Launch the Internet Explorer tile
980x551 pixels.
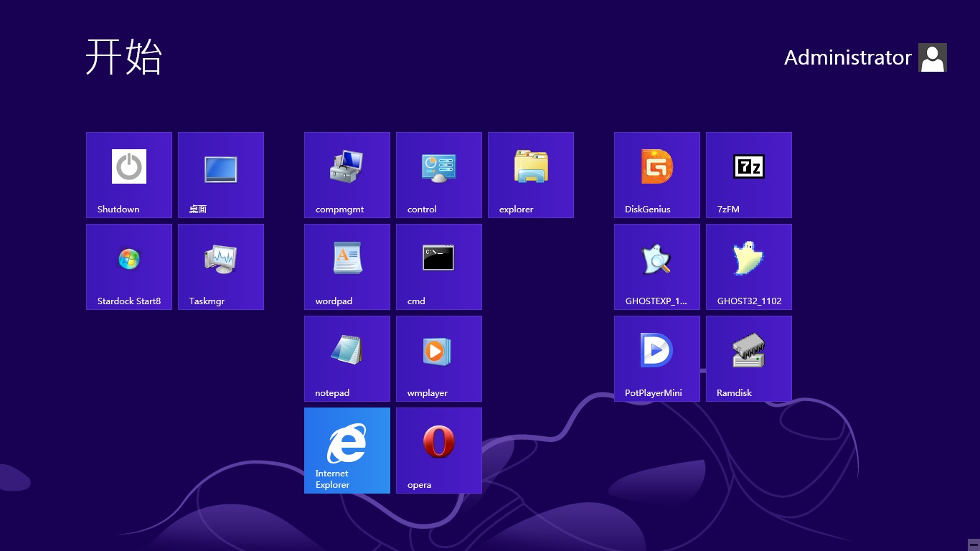[x=347, y=451]
